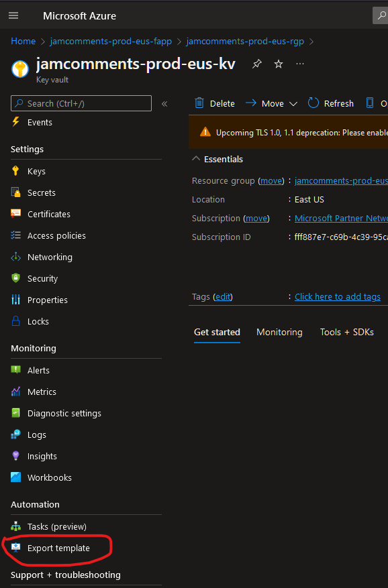This screenshot has height=588, width=388.
Task: Click the Metrics chart icon
Action: [16, 392]
